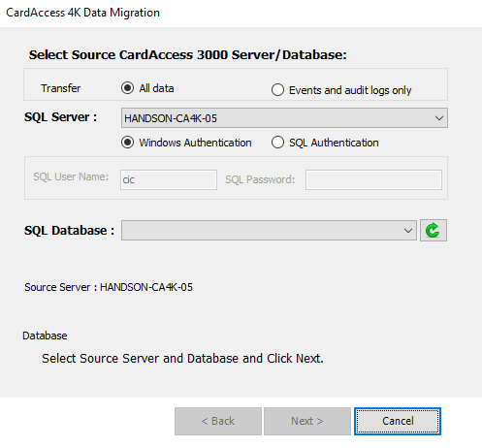Open the SQL Server dropdown list
This screenshot has height=448, width=482.
click(284, 118)
